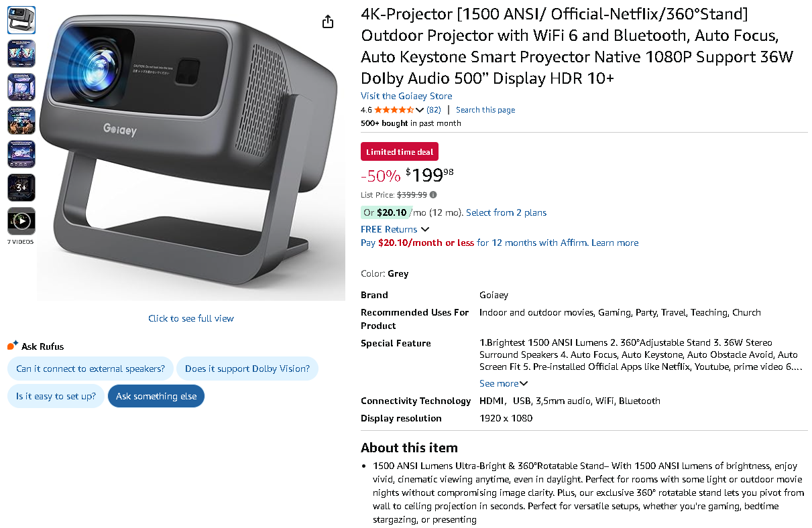
Task: Expand the ratings dropdown chevron
Action: coord(420,110)
